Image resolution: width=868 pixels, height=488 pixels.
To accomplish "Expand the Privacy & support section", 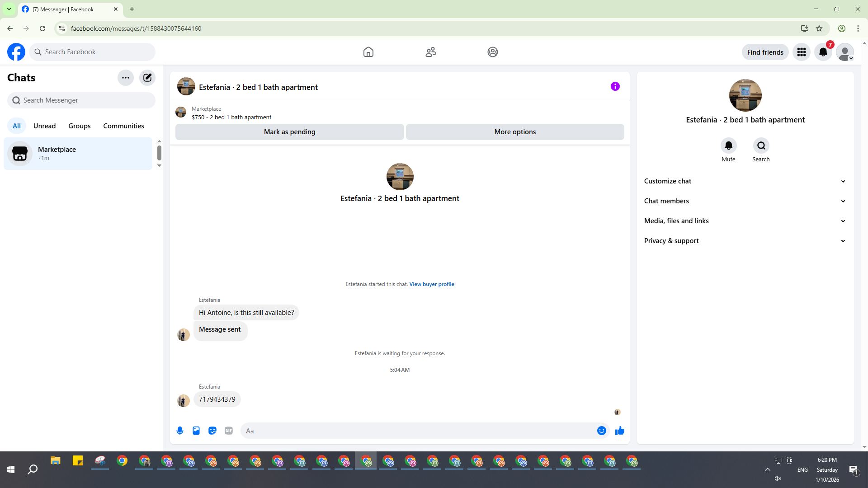I will pos(745,241).
